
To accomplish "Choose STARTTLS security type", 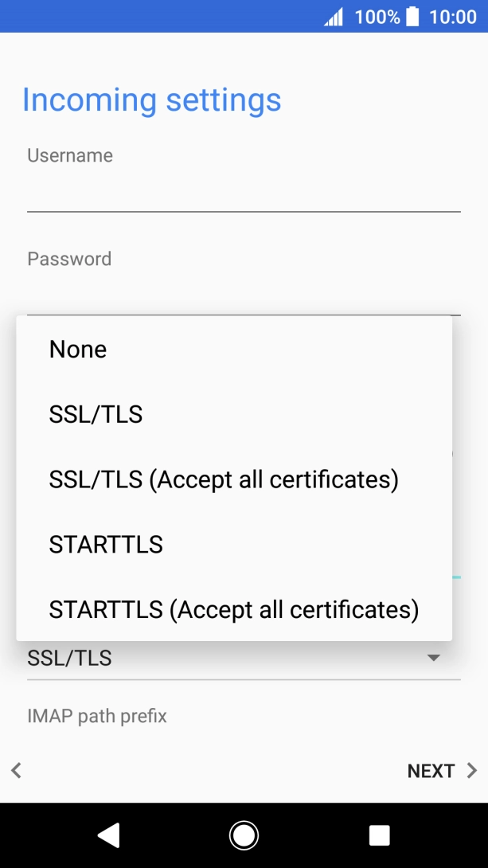I will click(x=106, y=545).
